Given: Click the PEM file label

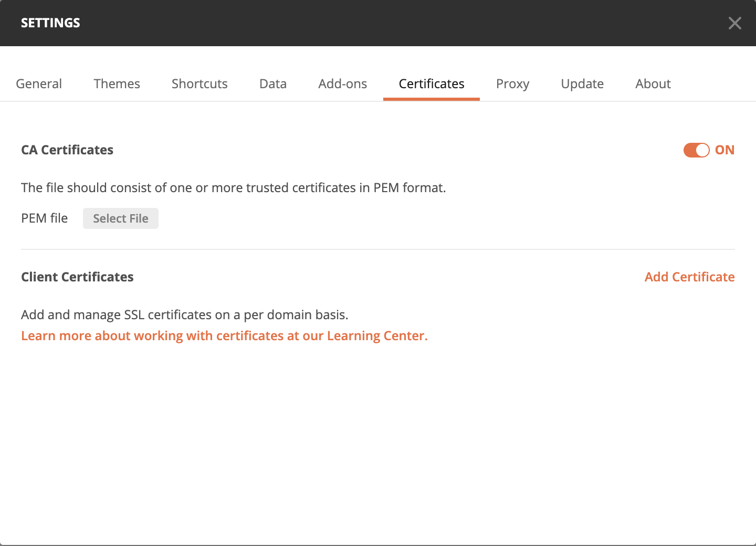Looking at the screenshot, I should [45, 218].
